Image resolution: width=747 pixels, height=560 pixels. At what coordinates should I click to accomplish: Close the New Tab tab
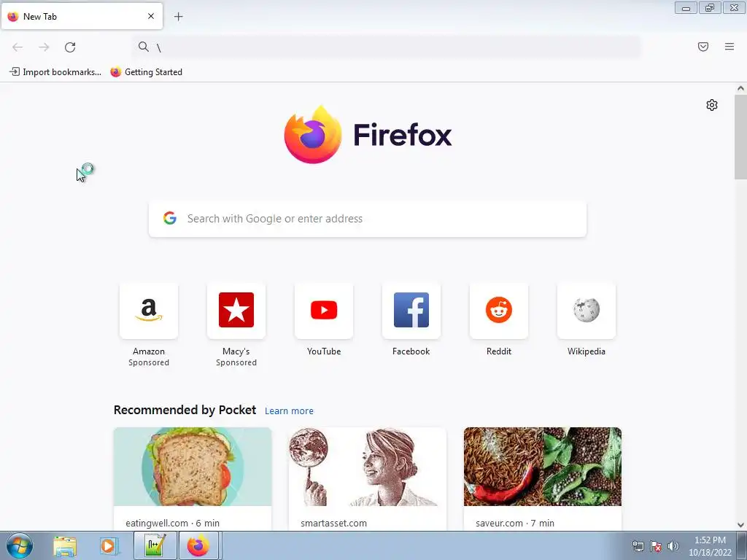click(151, 16)
